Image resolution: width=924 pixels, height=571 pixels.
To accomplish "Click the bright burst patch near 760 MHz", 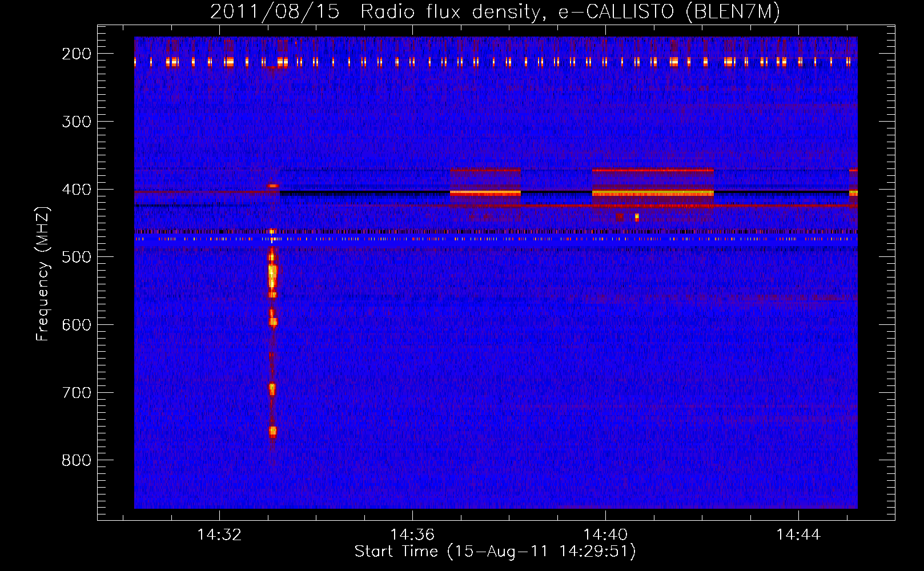I will coord(273,432).
